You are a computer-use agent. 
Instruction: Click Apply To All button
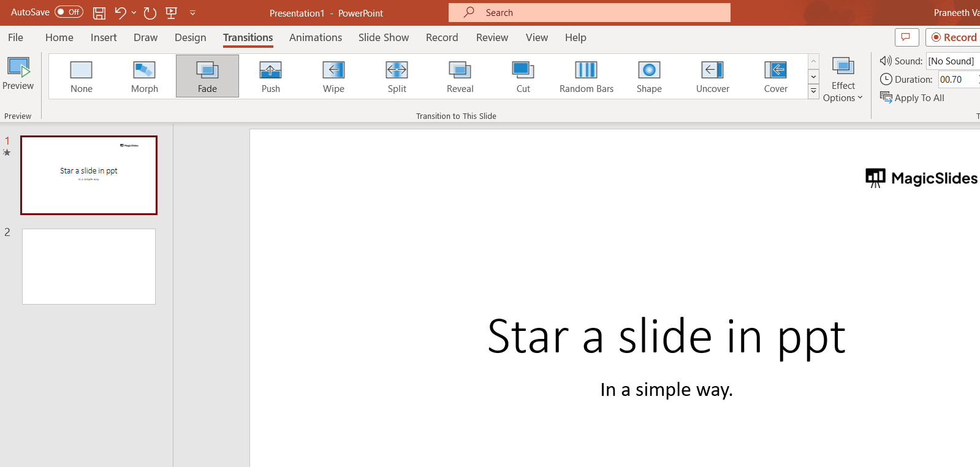point(912,97)
